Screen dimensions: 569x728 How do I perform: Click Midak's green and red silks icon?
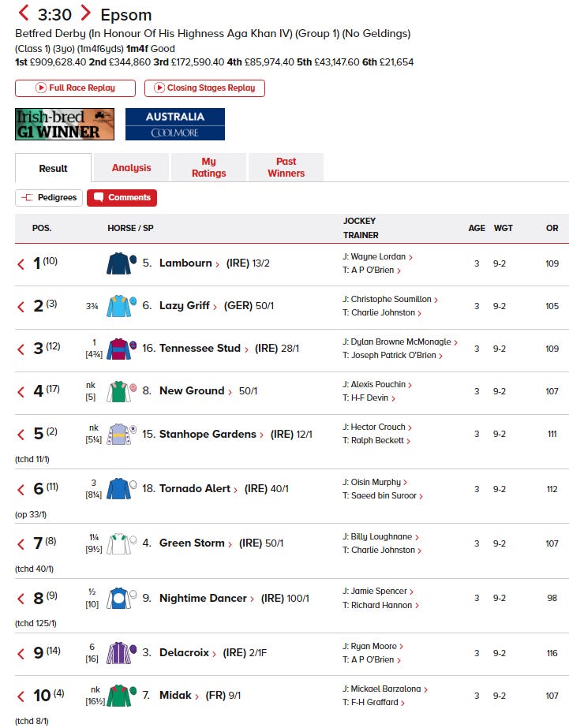coord(122,695)
